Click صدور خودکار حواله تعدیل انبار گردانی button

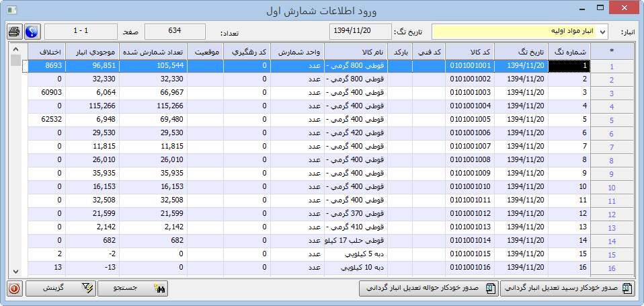point(429,289)
